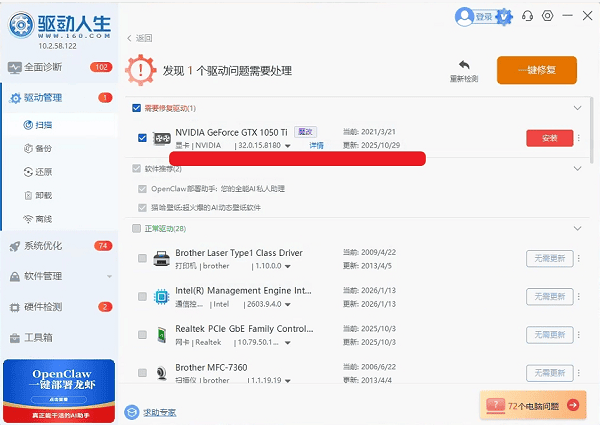Open the 72个电脑问题 notification banner
Image resolution: width=600 pixels, height=425 pixels.
[x=533, y=405]
